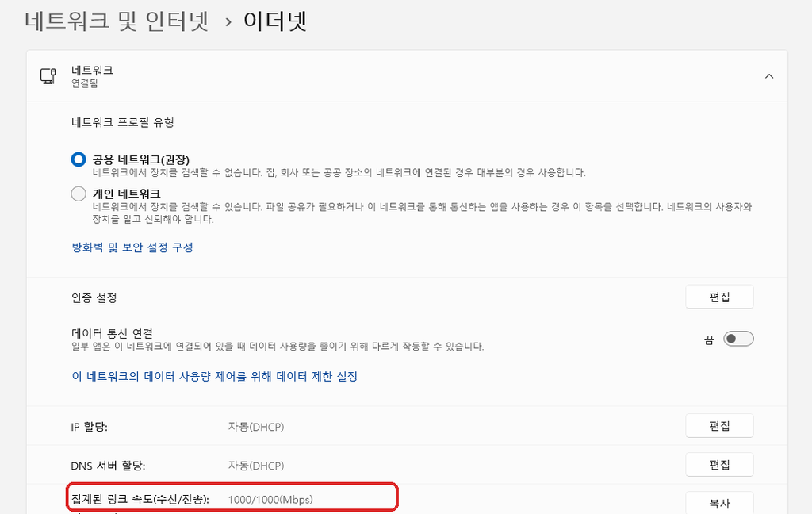The width and height of the screenshot is (812, 514).
Task: Click the 집계된 링크 속도(수신/전송) label
Action: pyautogui.click(x=140, y=500)
